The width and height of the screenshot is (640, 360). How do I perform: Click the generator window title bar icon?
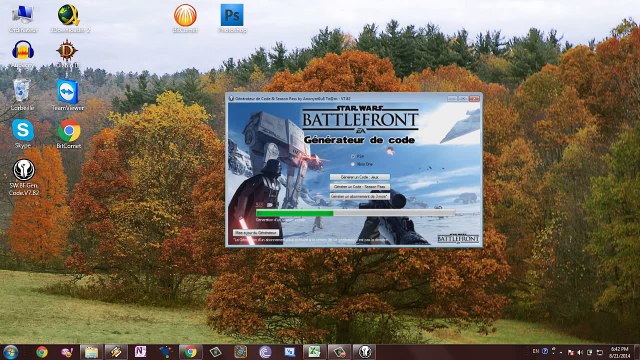[x=231, y=98]
